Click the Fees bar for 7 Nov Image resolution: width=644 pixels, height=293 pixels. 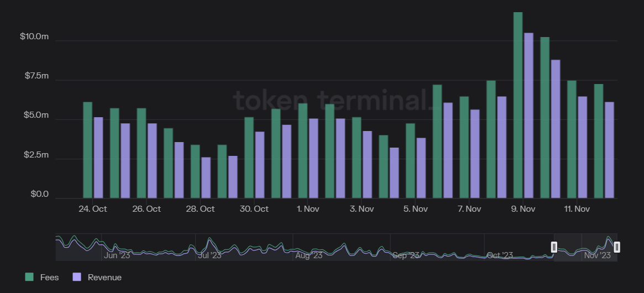[x=464, y=147]
